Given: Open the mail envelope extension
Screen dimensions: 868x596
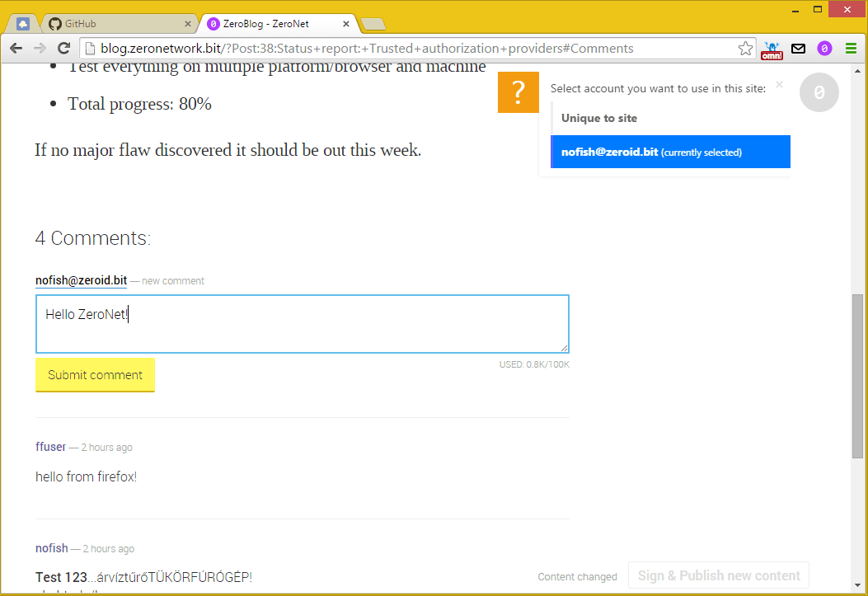Looking at the screenshot, I should coord(798,49).
